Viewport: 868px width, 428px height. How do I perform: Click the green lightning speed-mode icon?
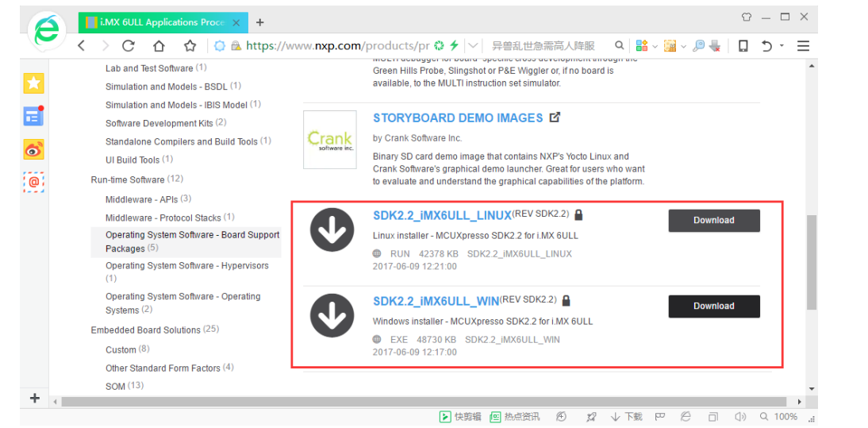[454, 45]
